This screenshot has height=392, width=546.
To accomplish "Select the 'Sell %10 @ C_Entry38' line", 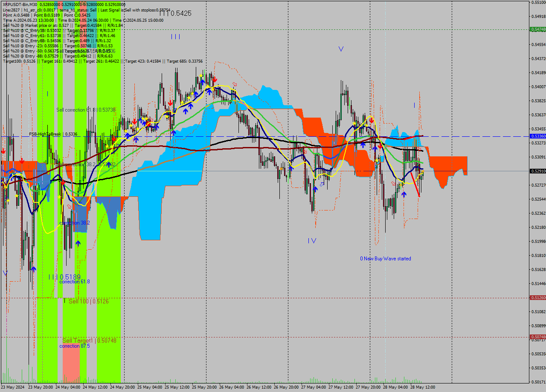I will 59,31.
